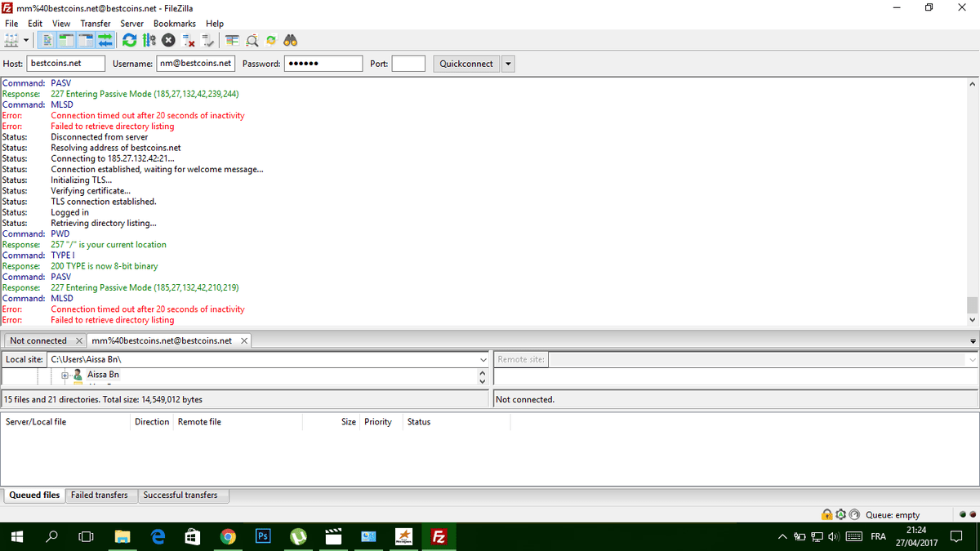Viewport: 980px width, 551px height.
Task: Expand the Remote site path dropdown
Action: [x=971, y=359]
